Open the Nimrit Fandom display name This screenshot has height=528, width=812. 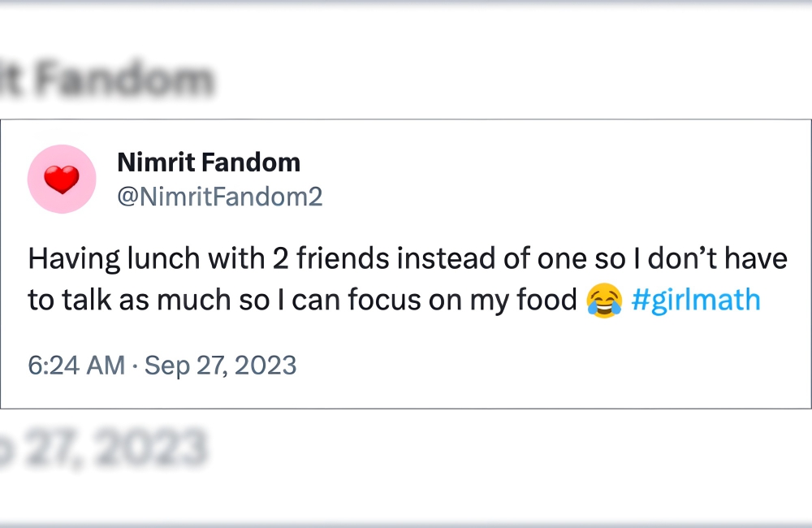pos(209,162)
